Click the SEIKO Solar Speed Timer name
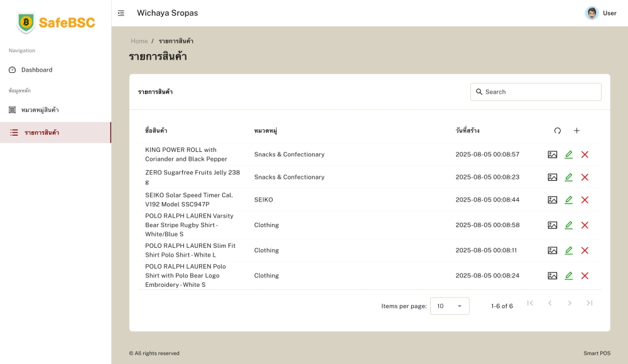 point(189,200)
